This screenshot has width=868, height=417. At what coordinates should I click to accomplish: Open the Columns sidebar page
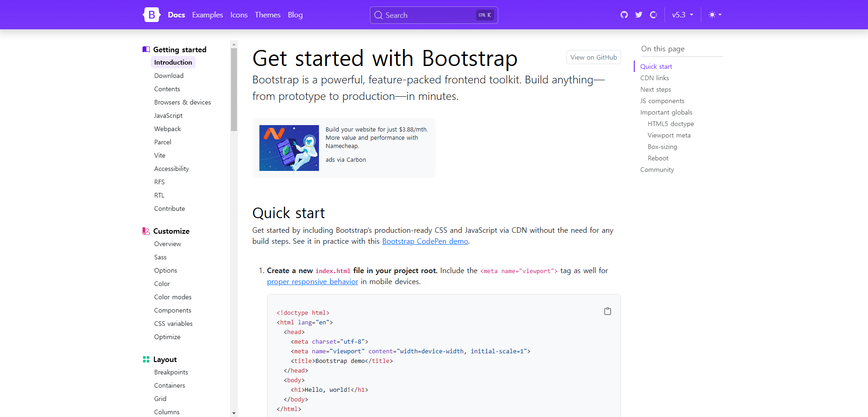pyautogui.click(x=167, y=412)
